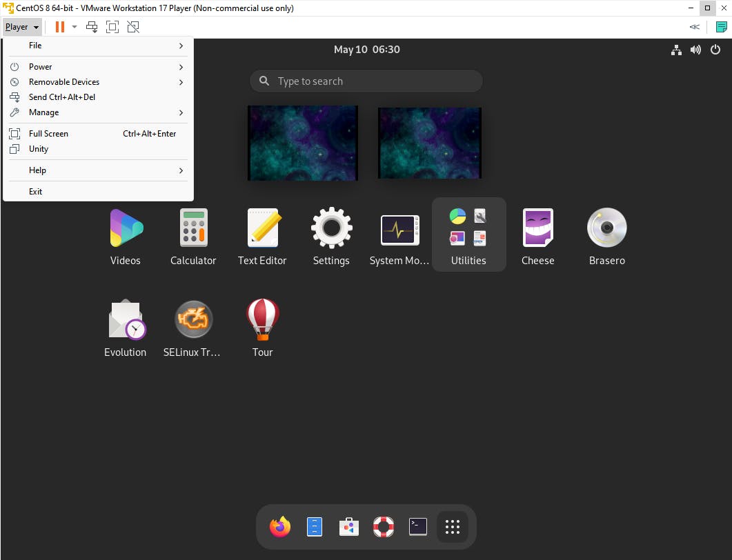Select Unity in the Player menu
This screenshot has width=732, height=560.
[x=98, y=149]
